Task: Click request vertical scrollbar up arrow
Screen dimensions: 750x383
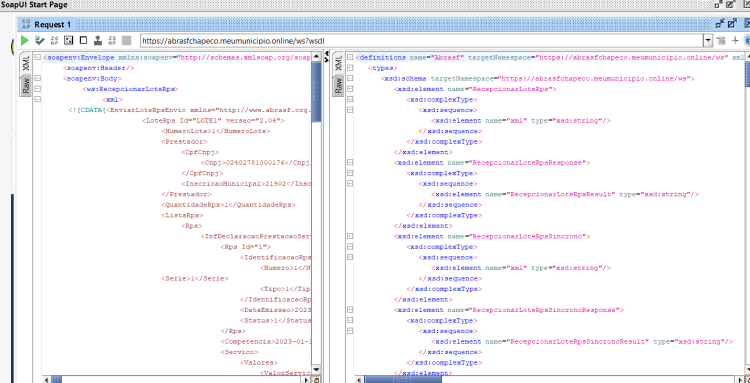Action: coord(316,56)
